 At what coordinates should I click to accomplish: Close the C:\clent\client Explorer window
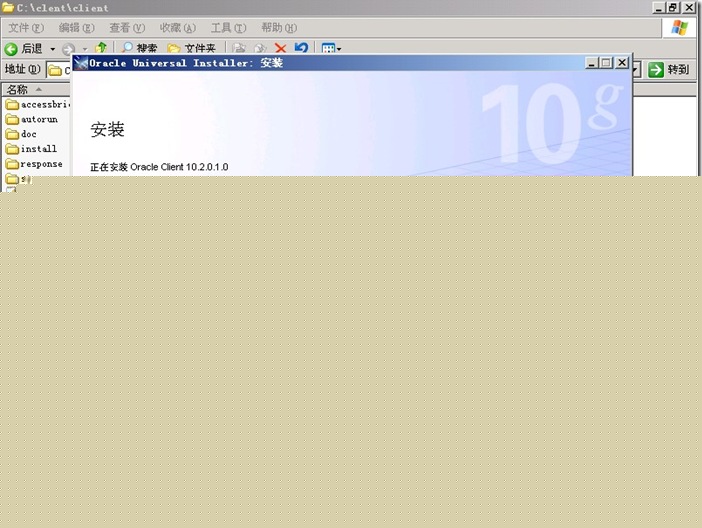pos(689,8)
